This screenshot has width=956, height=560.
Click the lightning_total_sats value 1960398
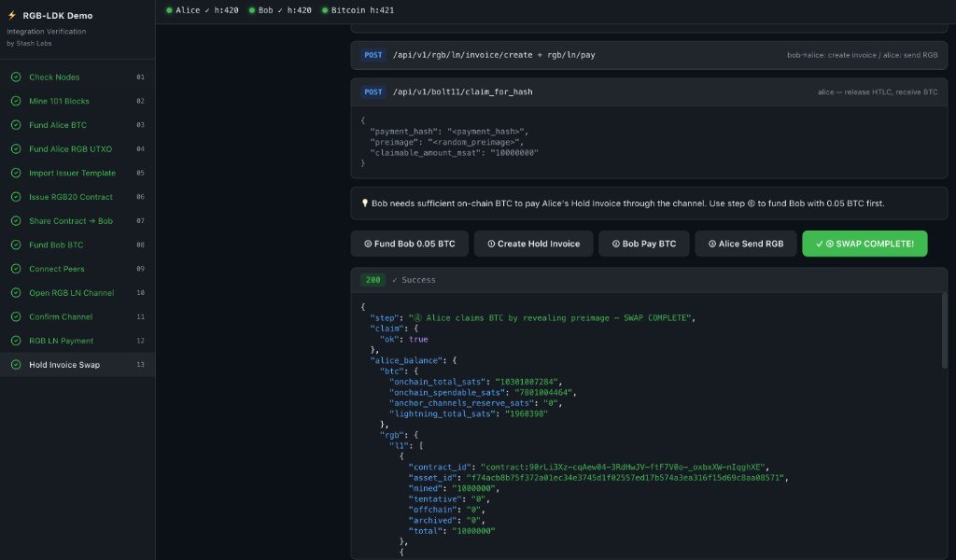point(527,414)
